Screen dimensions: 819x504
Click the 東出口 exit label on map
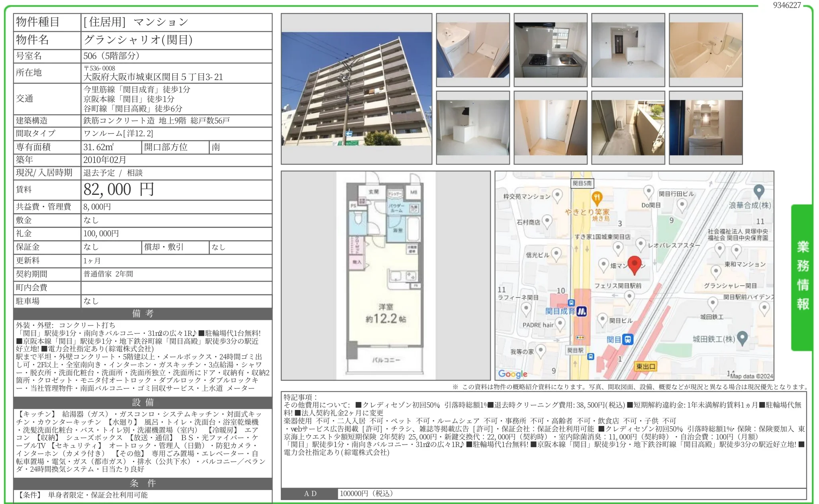click(x=645, y=367)
